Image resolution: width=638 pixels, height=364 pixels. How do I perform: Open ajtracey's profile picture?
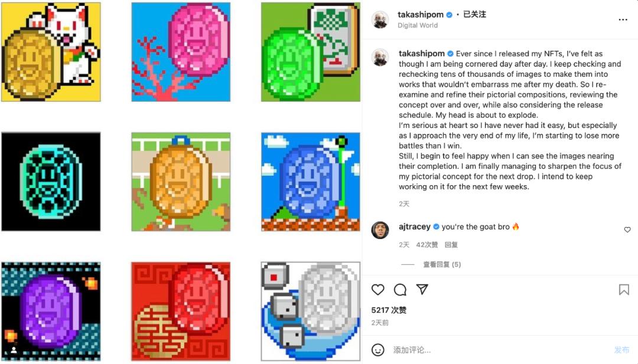pyautogui.click(x=380, y=230)
